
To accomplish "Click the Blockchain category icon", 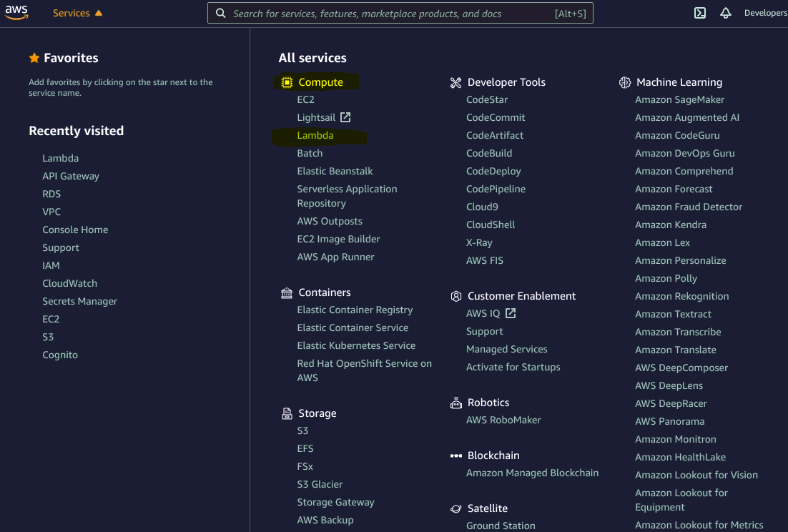I will (x=455, y=455).
